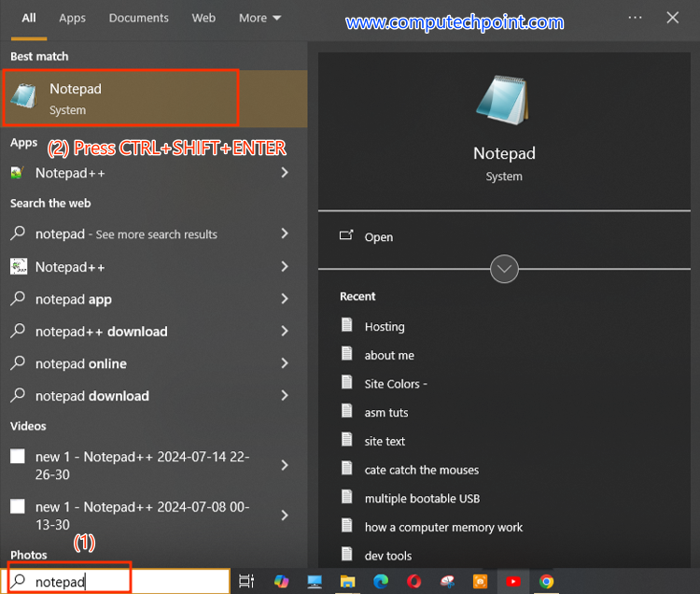Open Opera browser from the taskbar
This screenshot has height=594, width=700.
point(413,582)
